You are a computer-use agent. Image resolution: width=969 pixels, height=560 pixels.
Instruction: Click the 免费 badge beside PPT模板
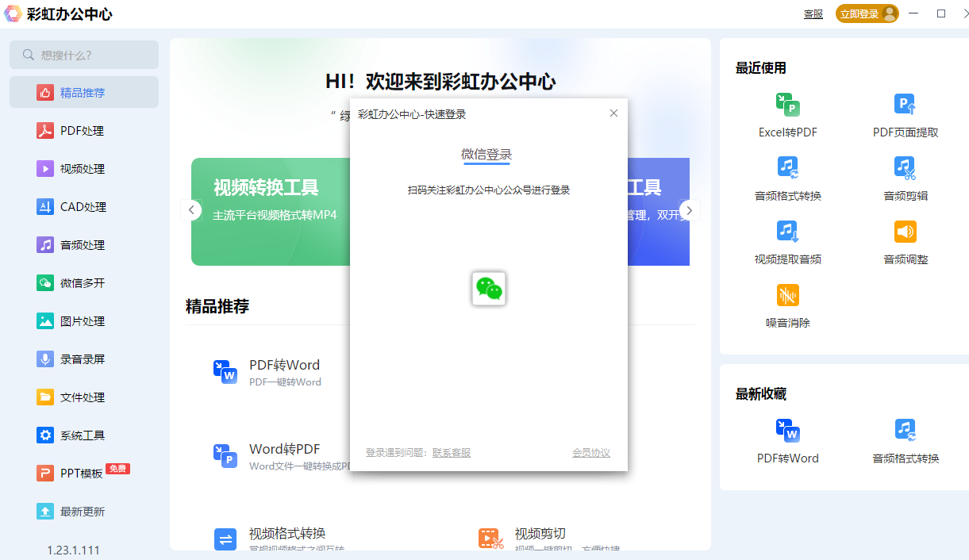tap(117, 469)
